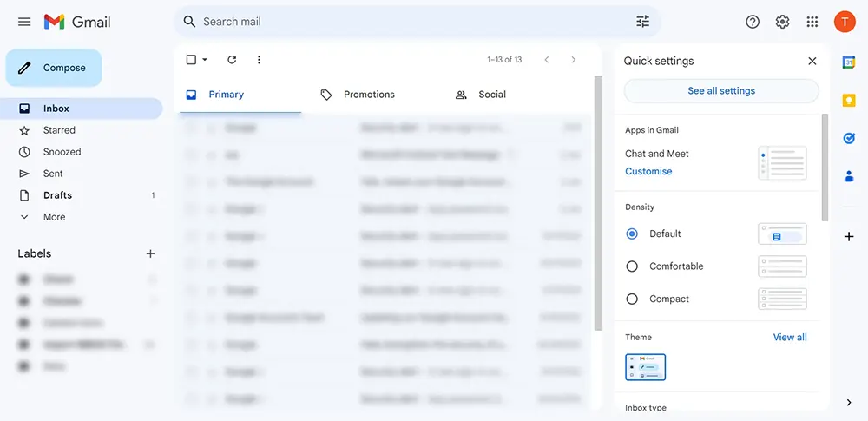The image size is (868, 421).
Task: Hide side panel chevron
Action: pos(849,403)
